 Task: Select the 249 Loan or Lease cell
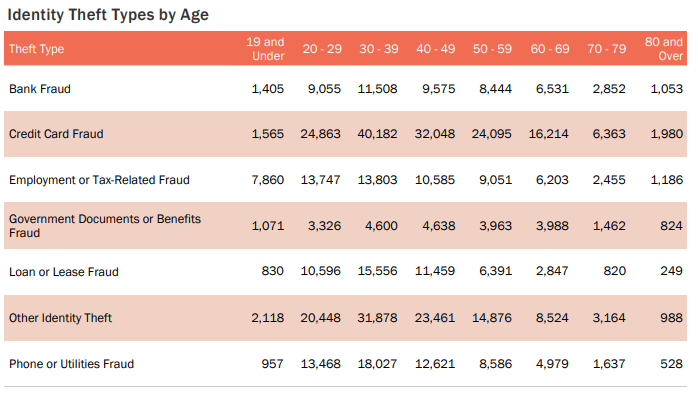669,271
